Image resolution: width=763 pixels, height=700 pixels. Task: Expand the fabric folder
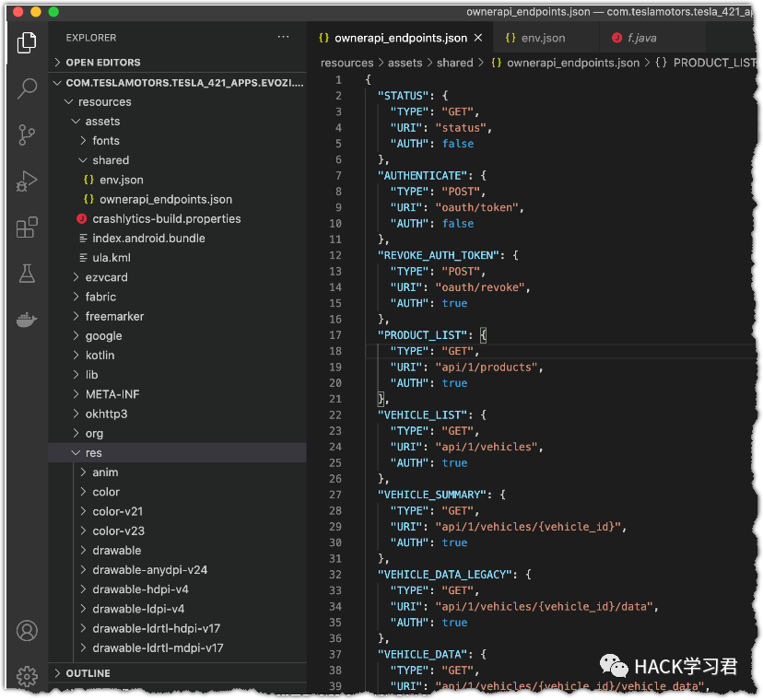pos(76,297)
